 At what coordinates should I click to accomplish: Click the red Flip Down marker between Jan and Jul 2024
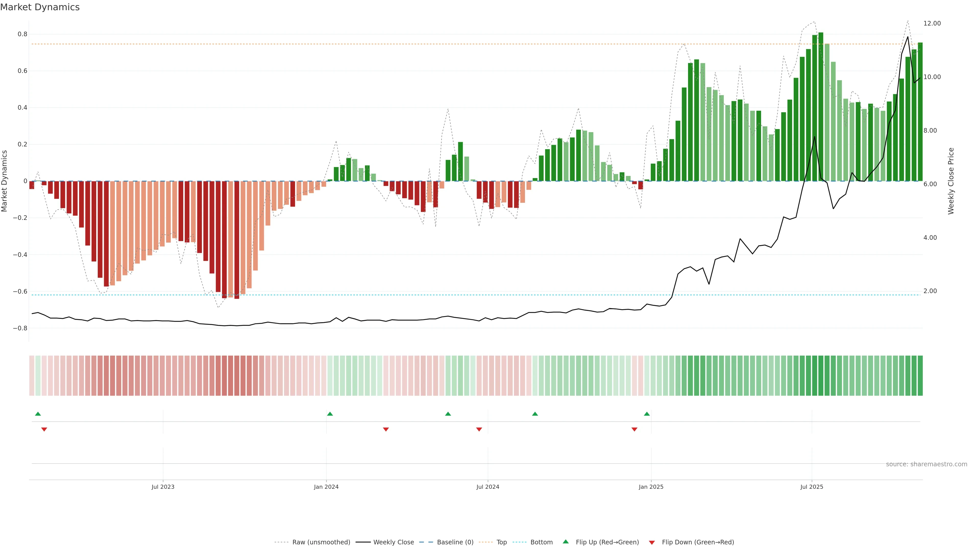coord(386,429)
